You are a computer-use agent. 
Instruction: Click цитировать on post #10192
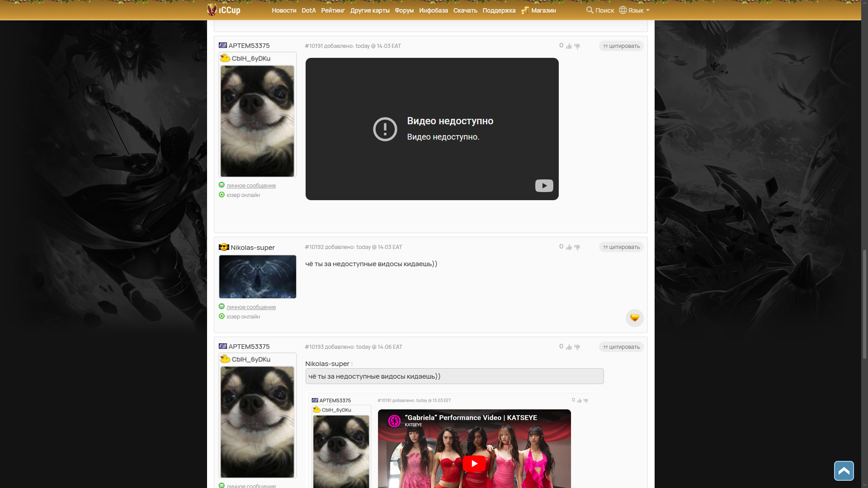pos(621,247)
